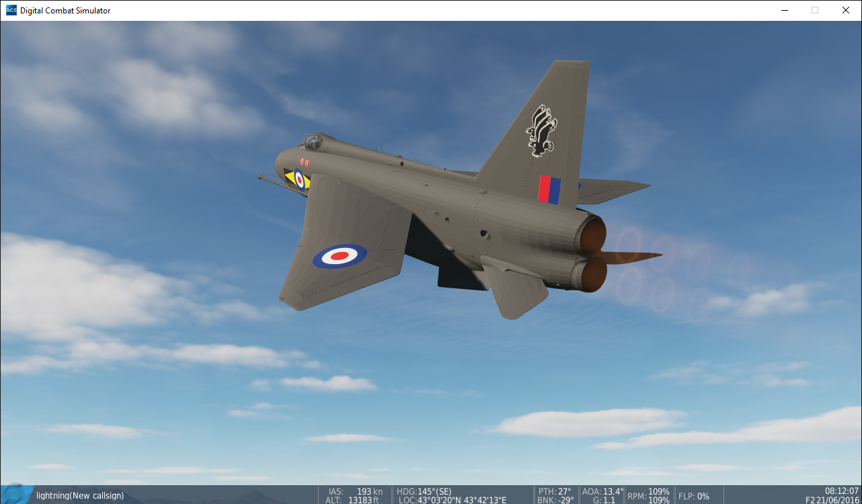
Task: Click the ALT altitude readout
Action: tap(355, 500)
